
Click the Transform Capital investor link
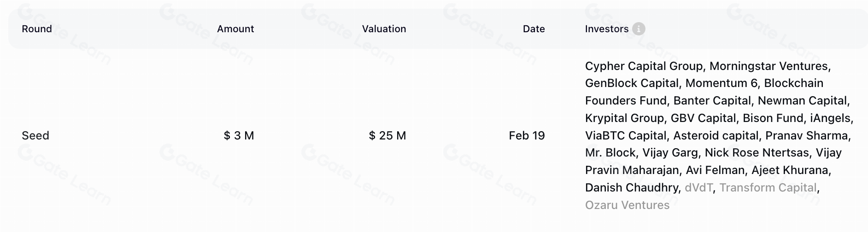point(768,188)
